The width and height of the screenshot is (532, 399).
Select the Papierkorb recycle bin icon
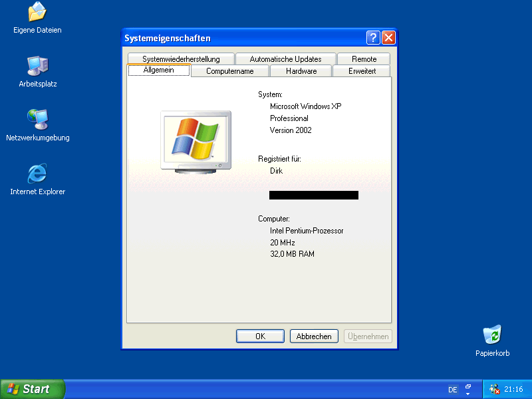[492, 336]
